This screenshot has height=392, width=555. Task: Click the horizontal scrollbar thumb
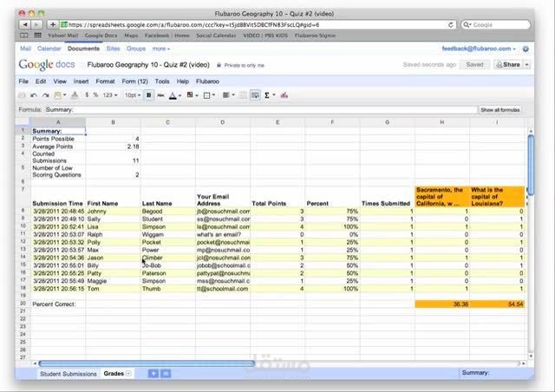(x=147, y=363)
